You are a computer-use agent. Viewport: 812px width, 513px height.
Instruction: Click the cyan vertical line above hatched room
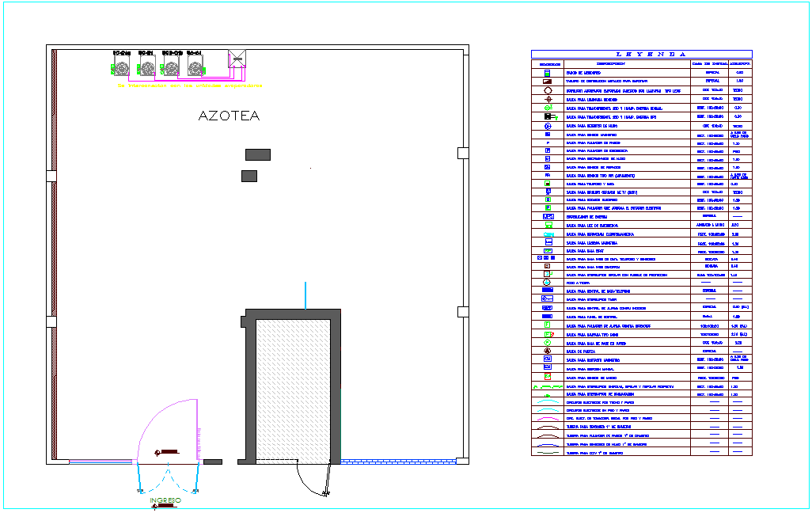click(305, 294)
